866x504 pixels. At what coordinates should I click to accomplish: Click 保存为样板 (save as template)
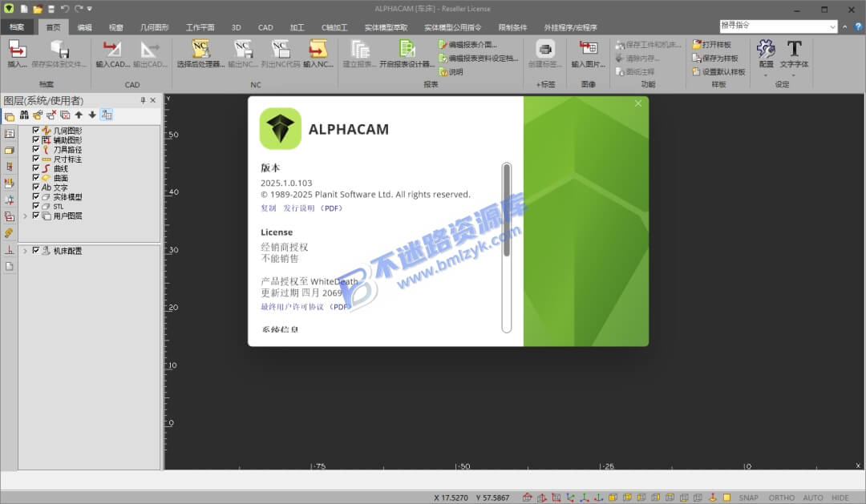pos(715,58)
